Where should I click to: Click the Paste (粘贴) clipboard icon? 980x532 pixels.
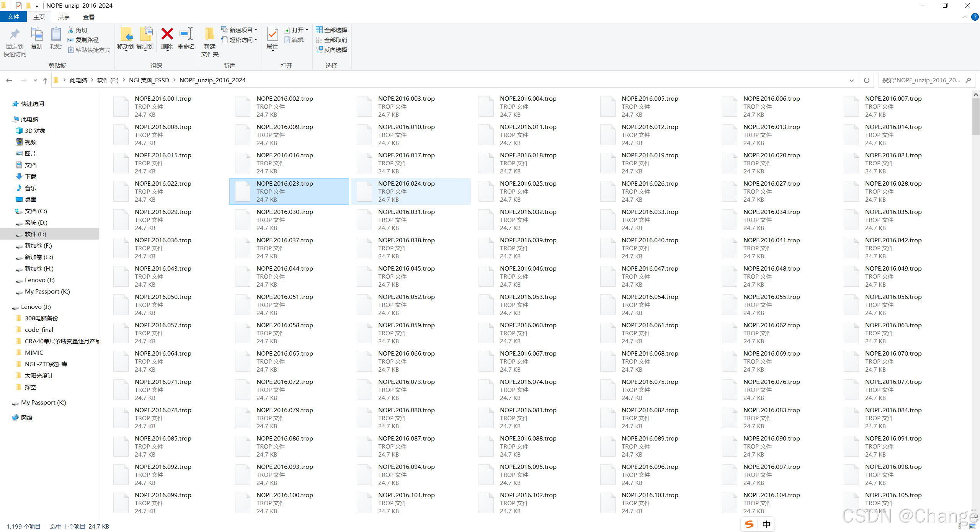[56, 34]
